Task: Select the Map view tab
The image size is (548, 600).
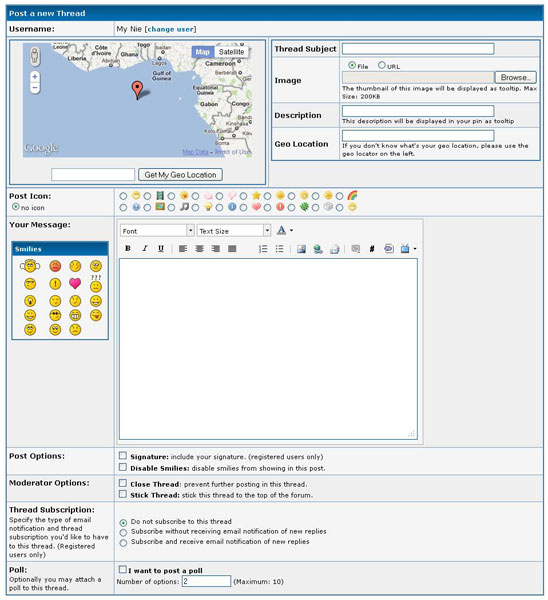Action: (202, 52)
